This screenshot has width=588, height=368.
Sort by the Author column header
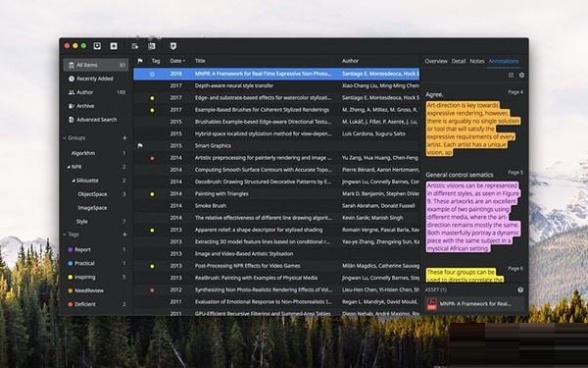coord(350,61)
